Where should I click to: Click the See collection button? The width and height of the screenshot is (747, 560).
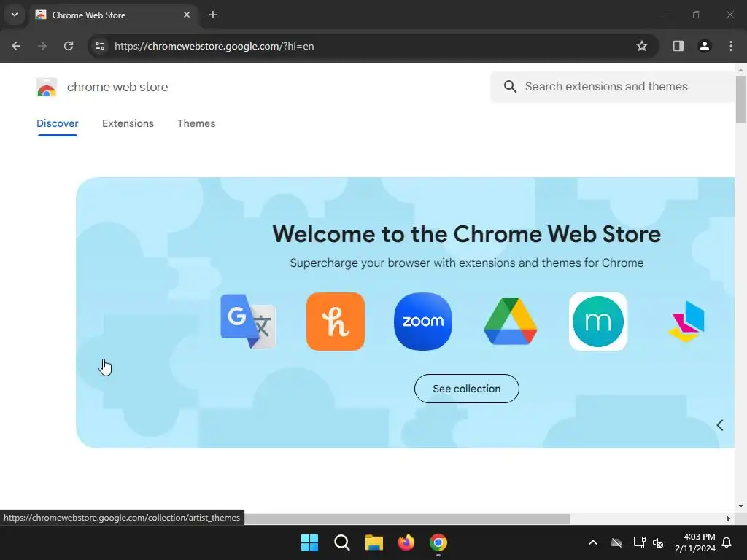point(466,389)
